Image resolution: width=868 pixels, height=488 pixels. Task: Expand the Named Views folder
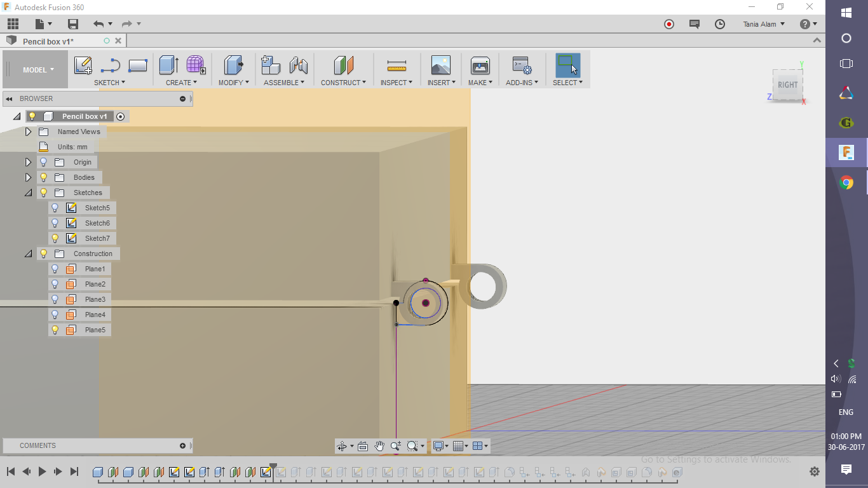(28, 132)
